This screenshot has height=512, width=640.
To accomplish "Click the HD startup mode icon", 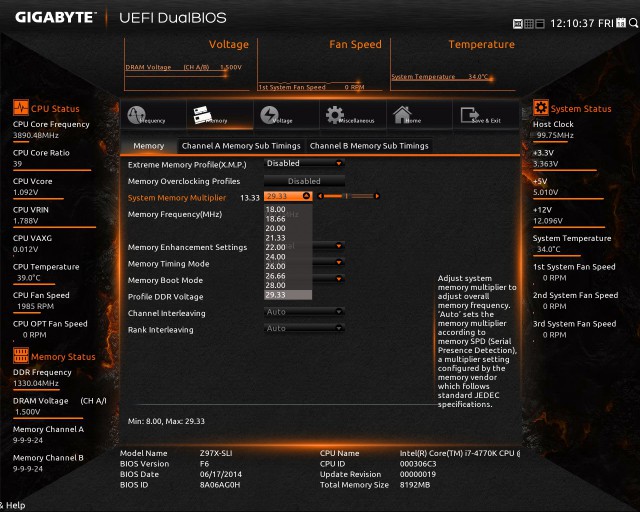I will (518, 24).
